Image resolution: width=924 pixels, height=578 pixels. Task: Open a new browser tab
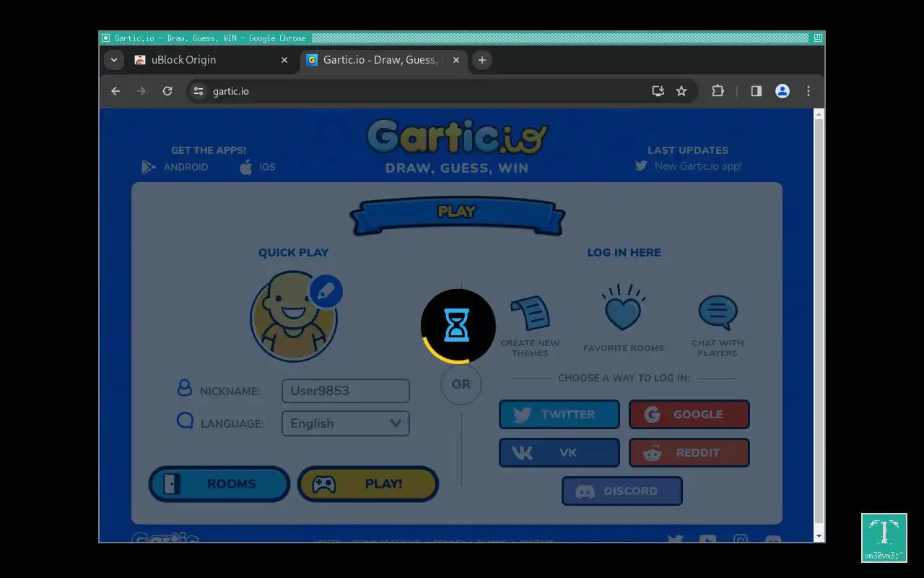[482, 60]
